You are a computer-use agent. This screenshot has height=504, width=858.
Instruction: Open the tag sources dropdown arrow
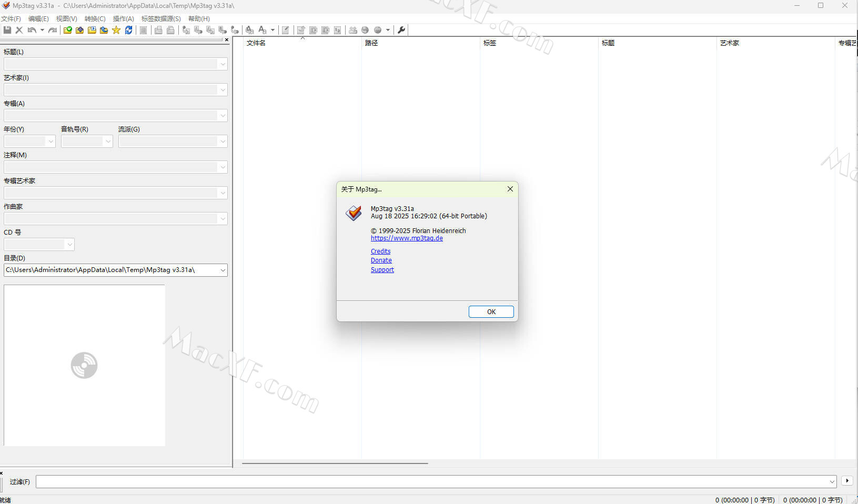click(x=388, y=30)
